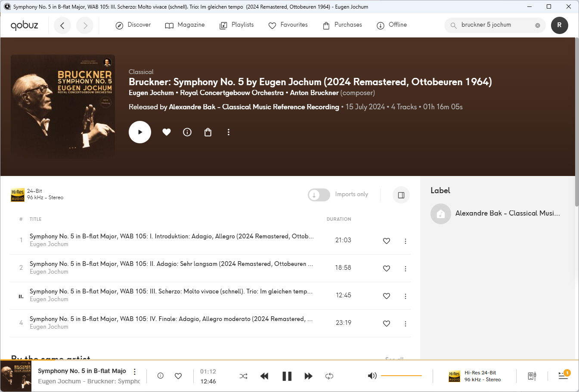Open the play queue
The width and height of the screenshot is (579, 392).
(x=564, y=375)
